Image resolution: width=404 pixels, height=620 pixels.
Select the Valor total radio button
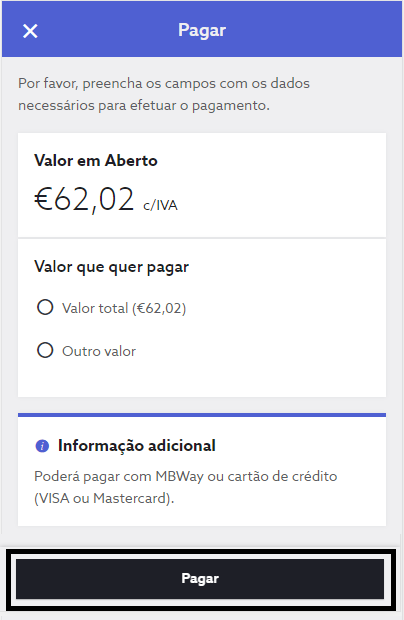click(x=45, y=307)
